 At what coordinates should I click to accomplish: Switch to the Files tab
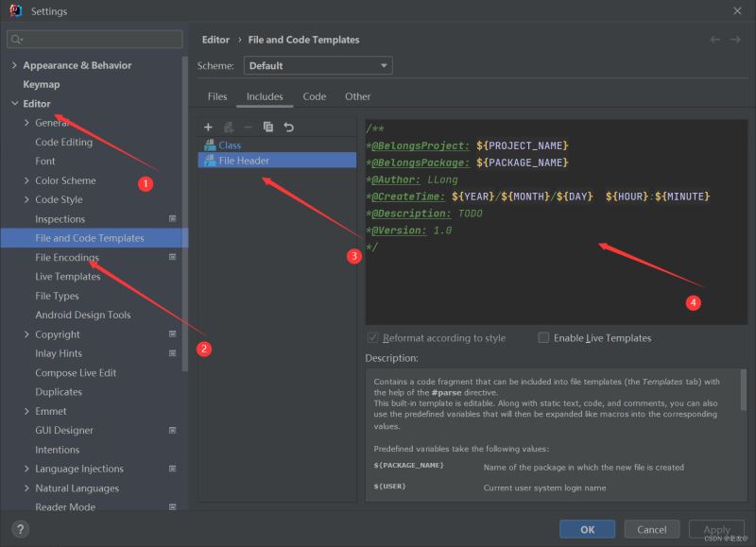click(217, 96)
